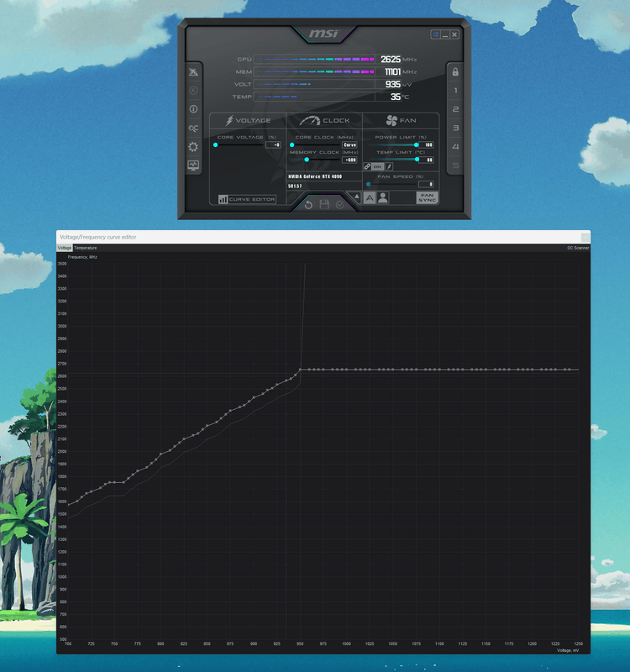Screen dimensions: 630x672
Task: Switch to the Temperature tab in curve editor
Action: click(86, 248)
